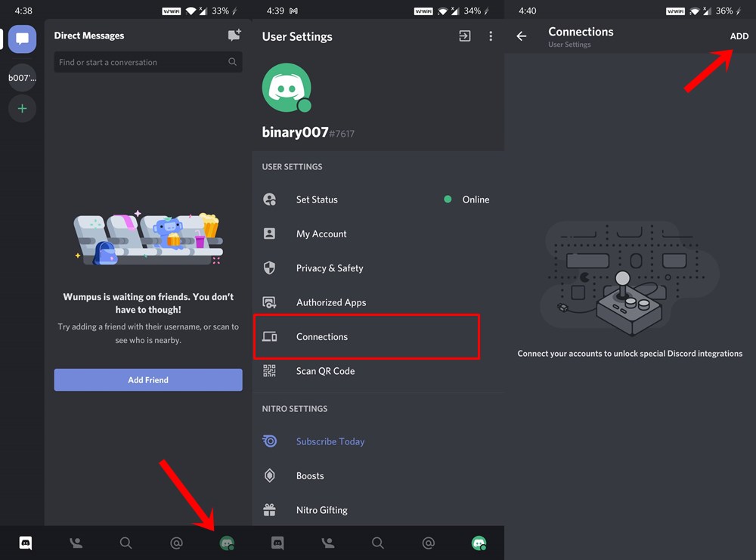This screenshot has height=560, width=756.
Task: Open Nitro Gifting settings
Action: pos(378,510)
